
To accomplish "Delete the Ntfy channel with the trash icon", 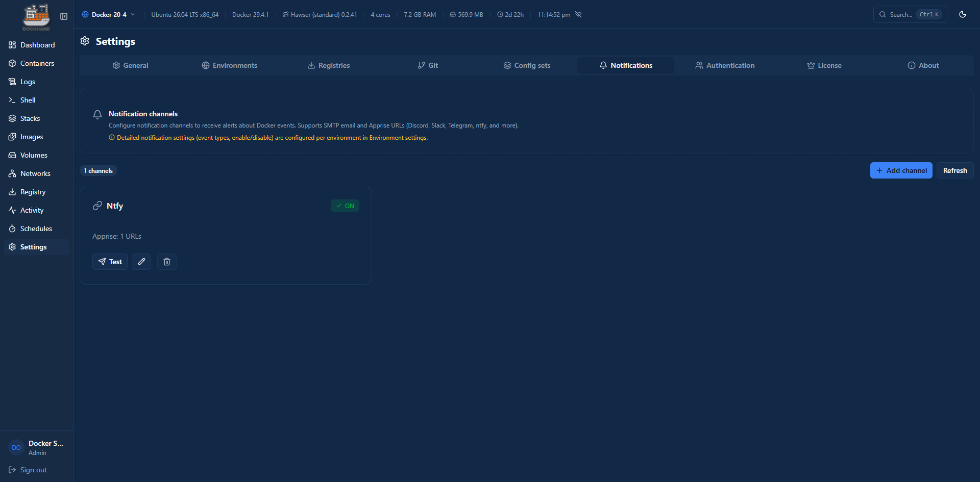I will [167, 262].
